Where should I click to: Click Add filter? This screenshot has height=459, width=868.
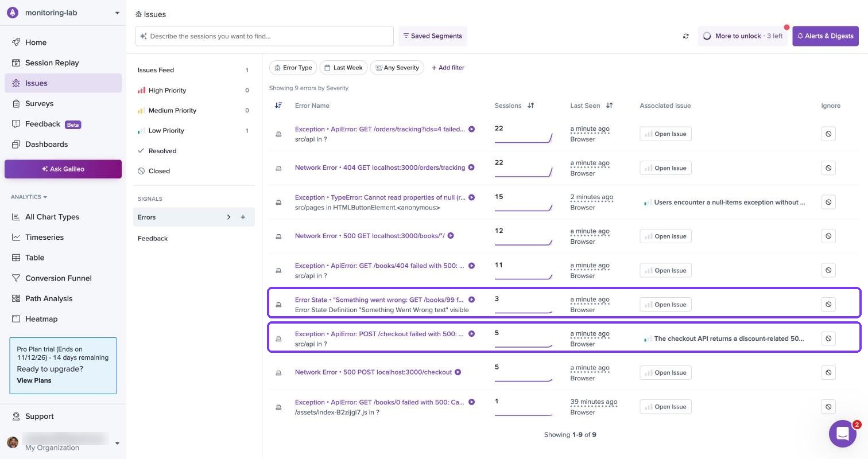click(448, 68)
